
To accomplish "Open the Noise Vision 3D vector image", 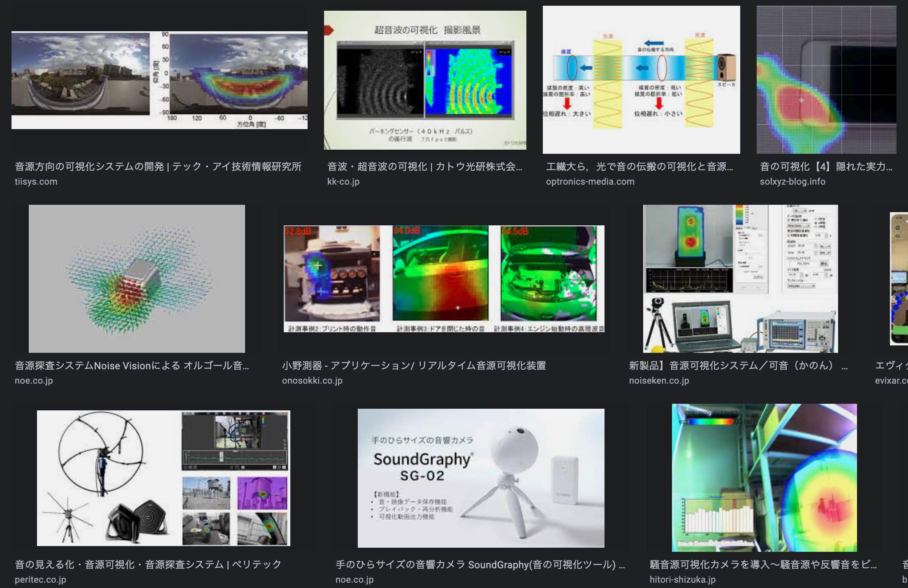I will click(x=137, y=278).
